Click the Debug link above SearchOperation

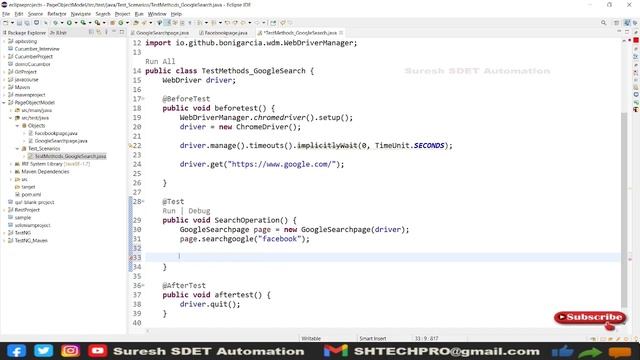click(199, 211)
